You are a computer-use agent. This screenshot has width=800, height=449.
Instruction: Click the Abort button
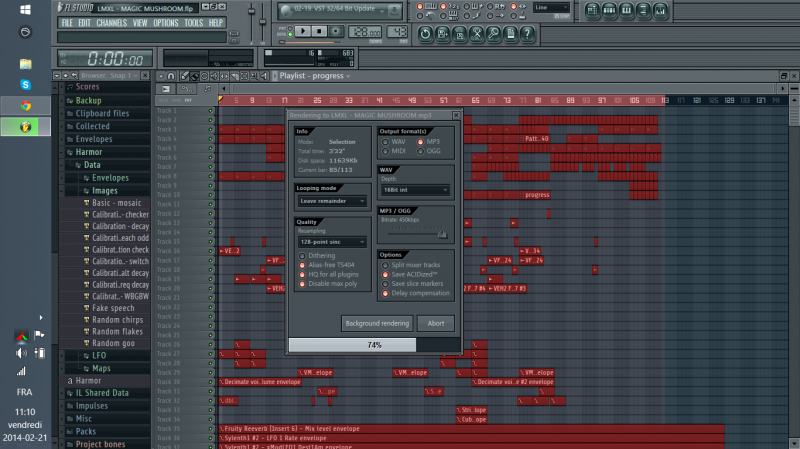point(436,323)
